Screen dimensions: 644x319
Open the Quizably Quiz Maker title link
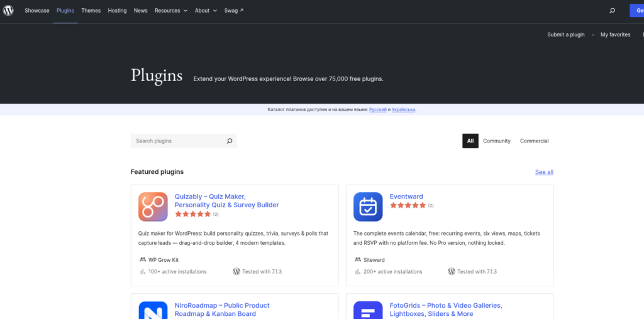(226, 201)
